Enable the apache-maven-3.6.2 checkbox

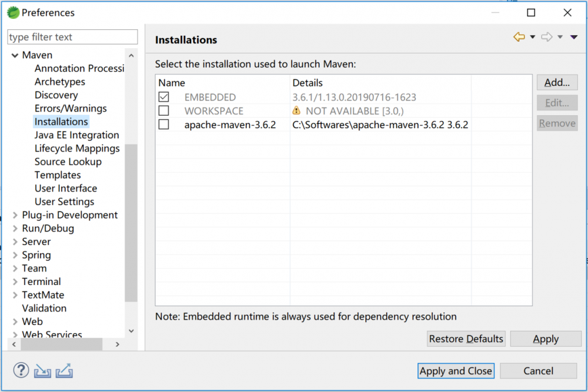[x=163, y=125]
